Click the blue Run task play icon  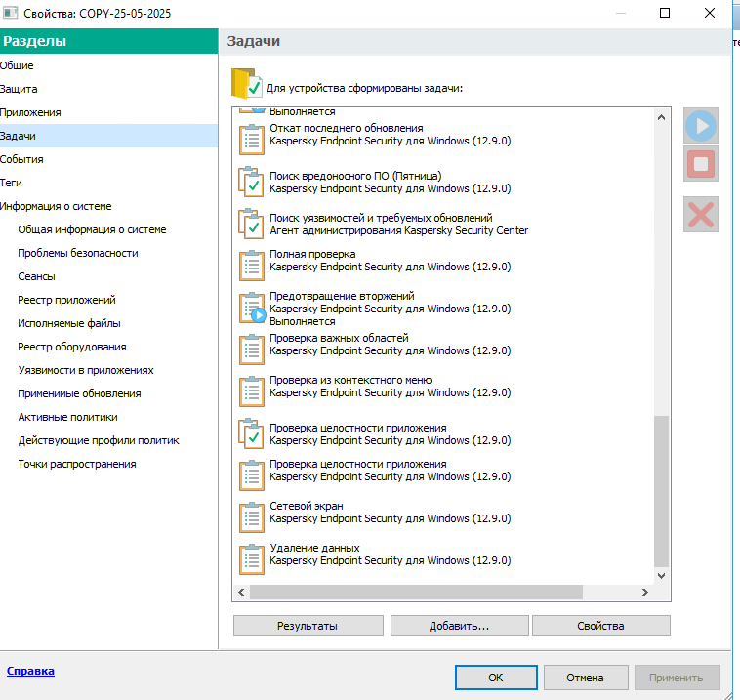(x=701, y=126)
